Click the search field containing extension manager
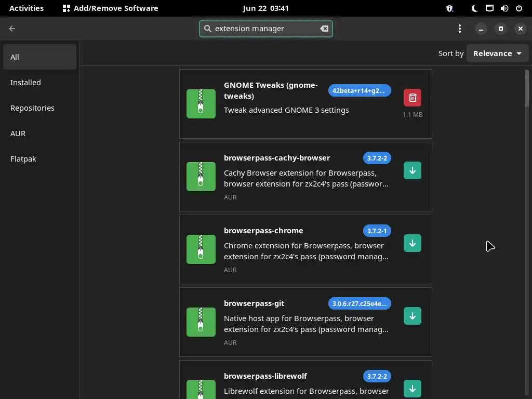The width and height of the screenshot is (532, 399). coord(265,29)
